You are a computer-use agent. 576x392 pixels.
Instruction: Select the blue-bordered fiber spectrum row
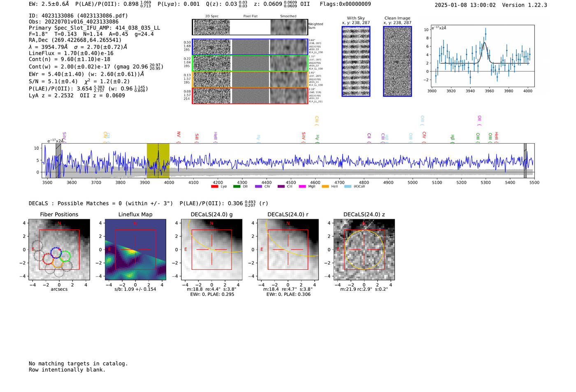[250, 47]
